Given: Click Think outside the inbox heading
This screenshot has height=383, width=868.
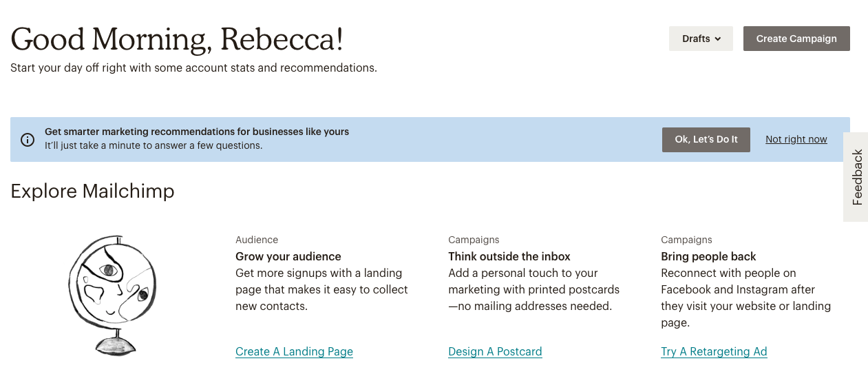Looking at the screenshot, I should 509,256.
